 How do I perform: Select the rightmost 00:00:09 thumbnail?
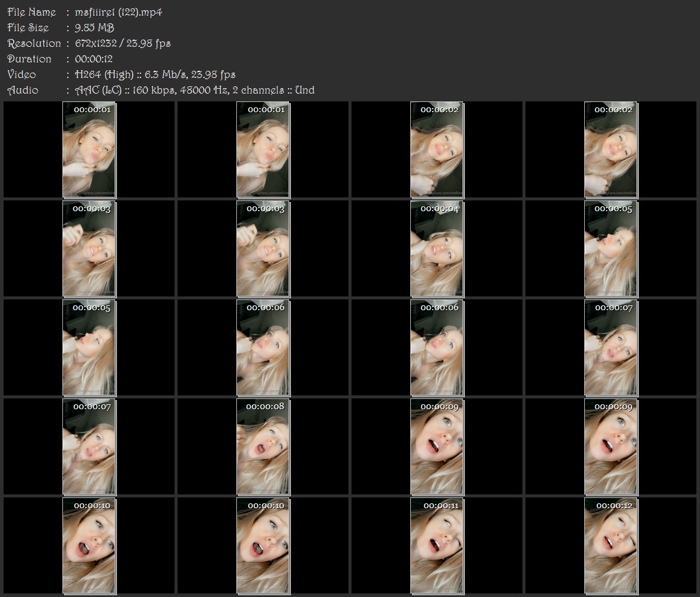tap(611, 446)
